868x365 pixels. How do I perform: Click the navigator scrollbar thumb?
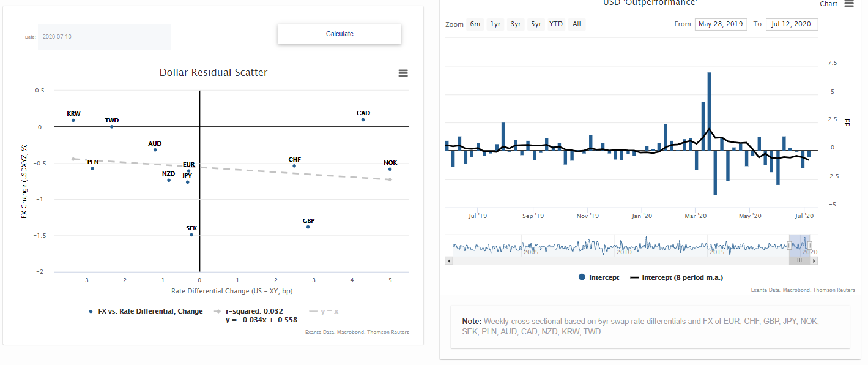799,261
